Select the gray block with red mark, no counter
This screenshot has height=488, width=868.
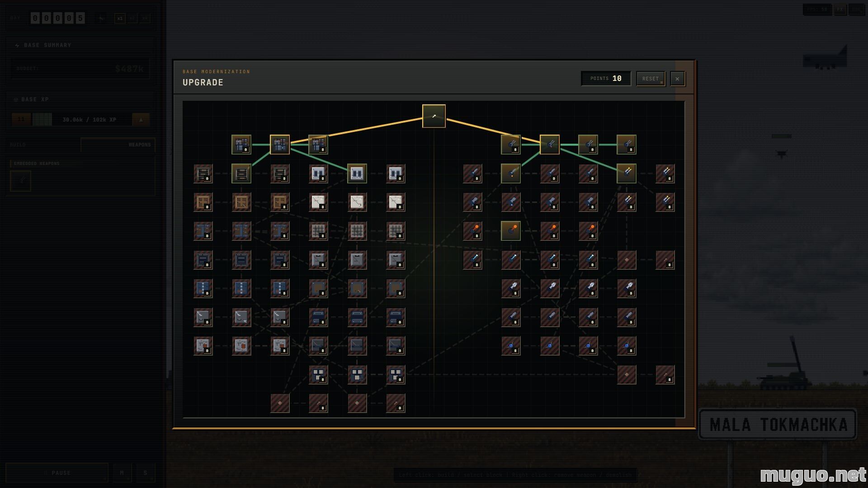pos(241,346)
